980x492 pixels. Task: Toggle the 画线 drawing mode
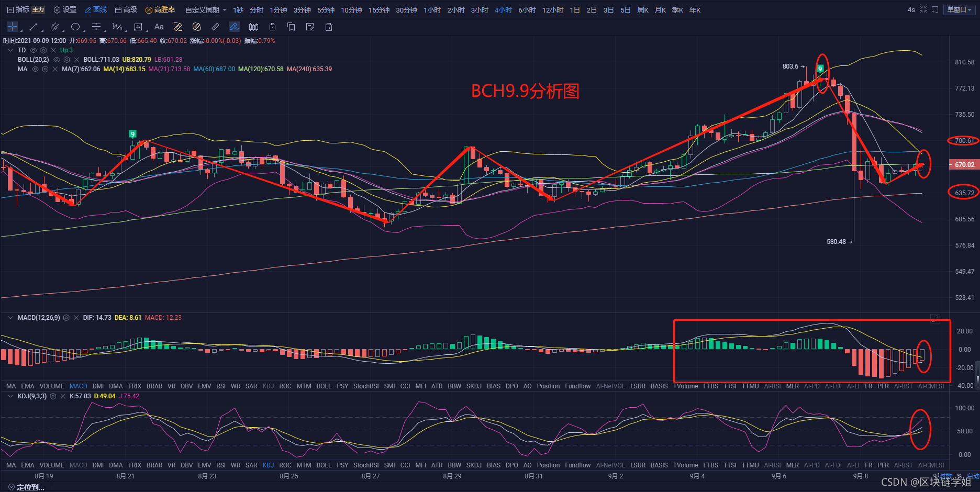[x=96, y=10]
